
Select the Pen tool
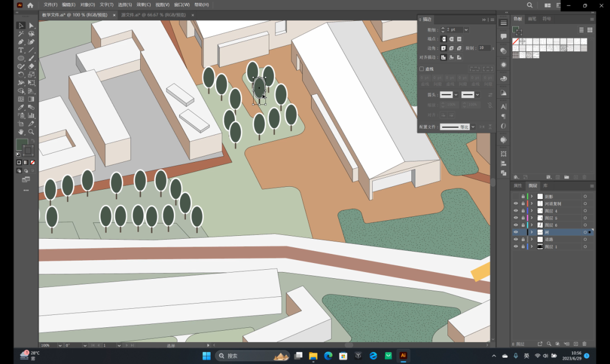click(x=21, y=42)
